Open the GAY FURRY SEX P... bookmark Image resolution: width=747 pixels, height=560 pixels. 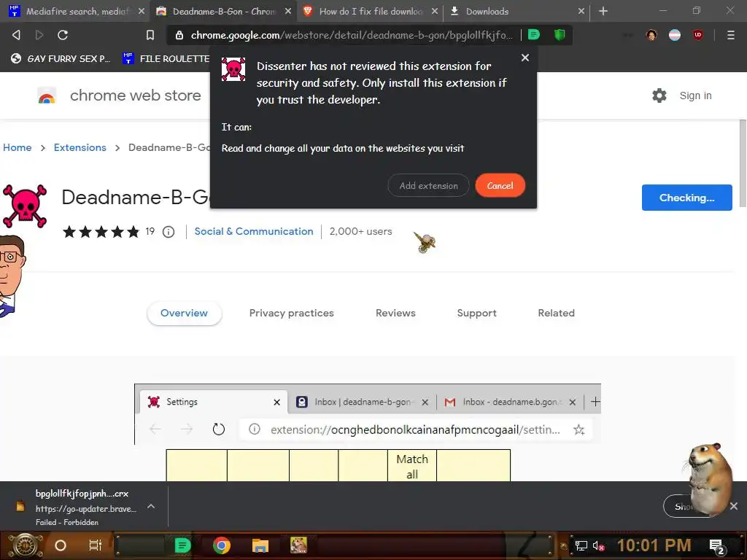point(62,58)
